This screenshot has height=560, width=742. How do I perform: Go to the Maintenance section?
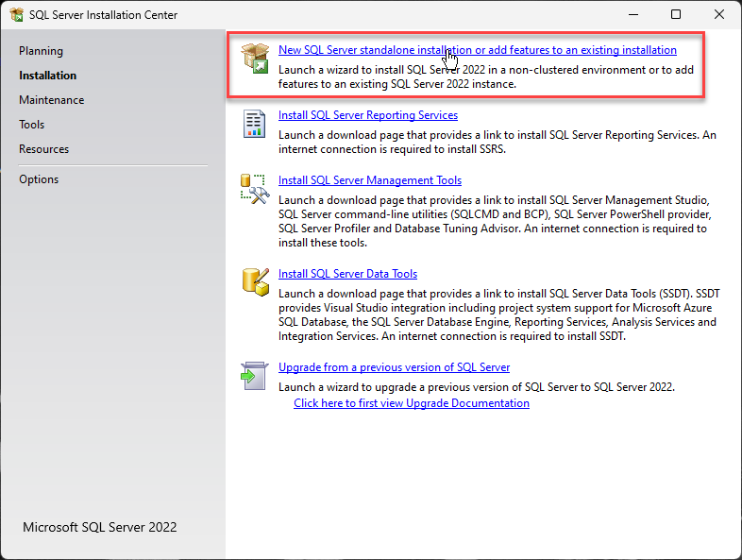[x=51, y=100]
